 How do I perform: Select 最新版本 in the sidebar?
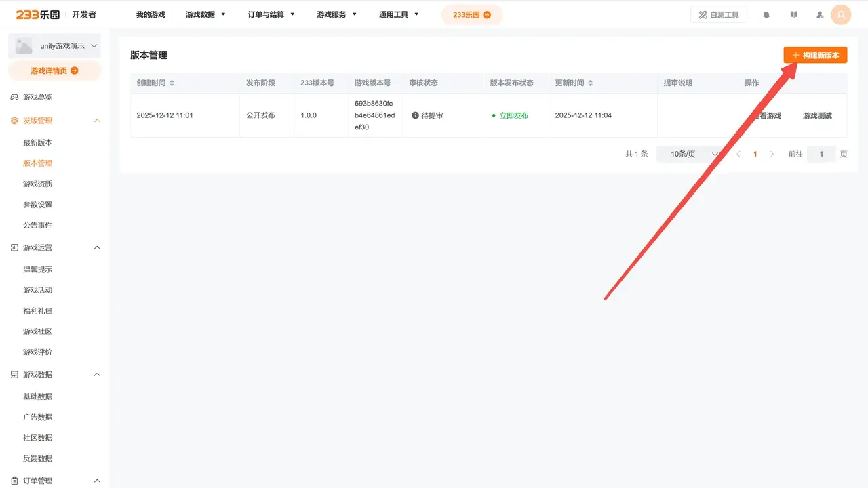(37, 142)
